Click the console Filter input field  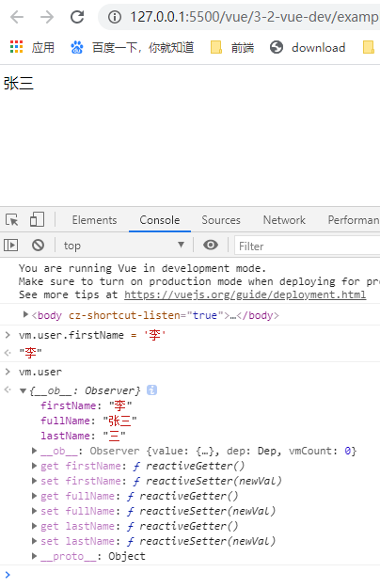(x=307, y=246)
